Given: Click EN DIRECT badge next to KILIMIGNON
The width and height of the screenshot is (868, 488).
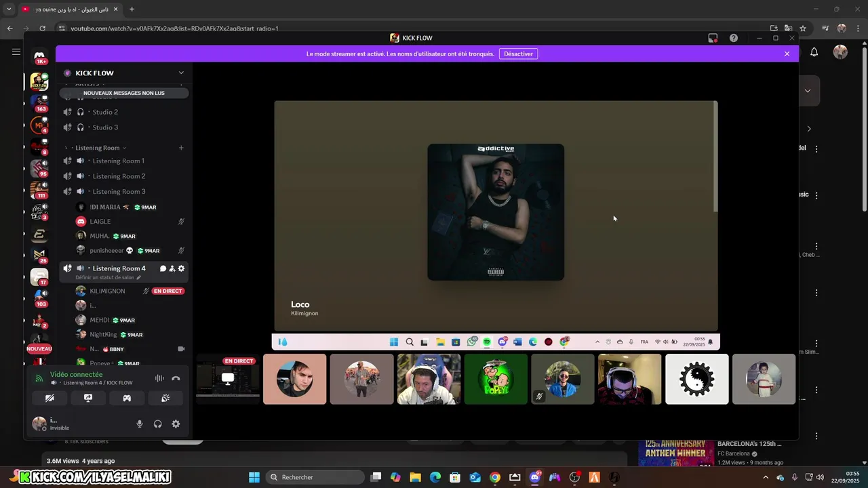Looking at the screenshot, I should point(168,291).
